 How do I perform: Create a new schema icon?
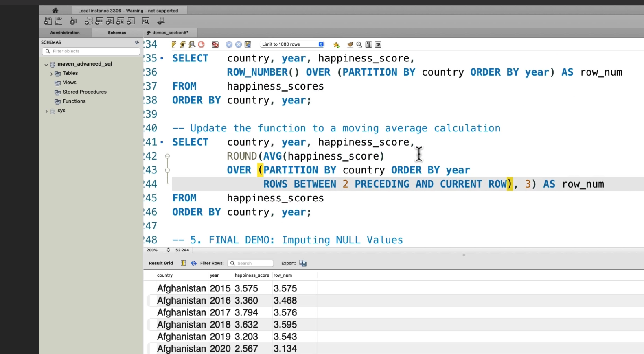click(88, 21)
